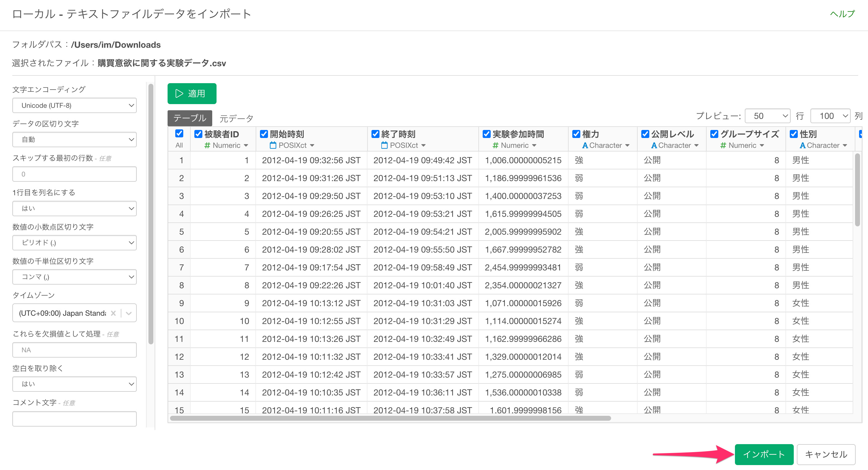Open type menu arrow for 公開レベル Character
The width and height of the screenshot is (868, 470).
[x=696, y=146]
